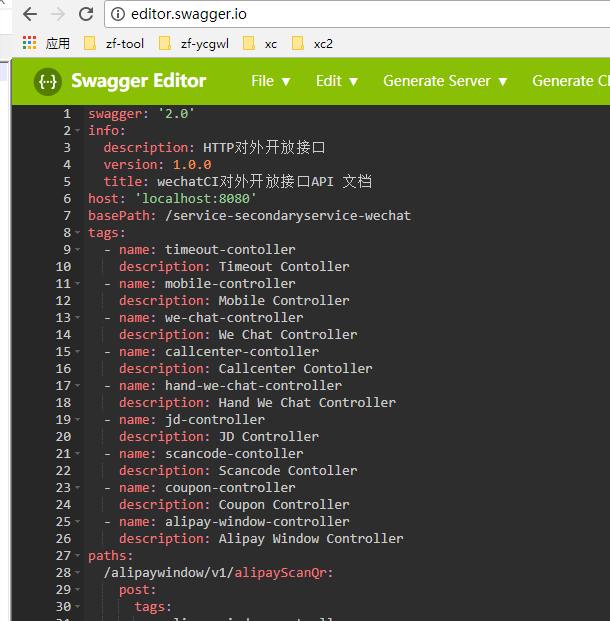Fold the jd-controller entry at line 19
The height and width of the screenshot is (621, 610).
point(78,420)
